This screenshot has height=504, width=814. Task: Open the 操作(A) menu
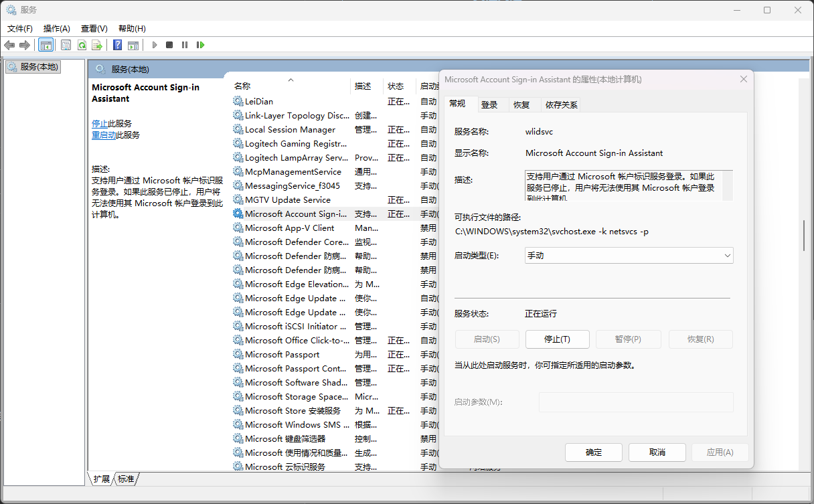coord(56,28)
